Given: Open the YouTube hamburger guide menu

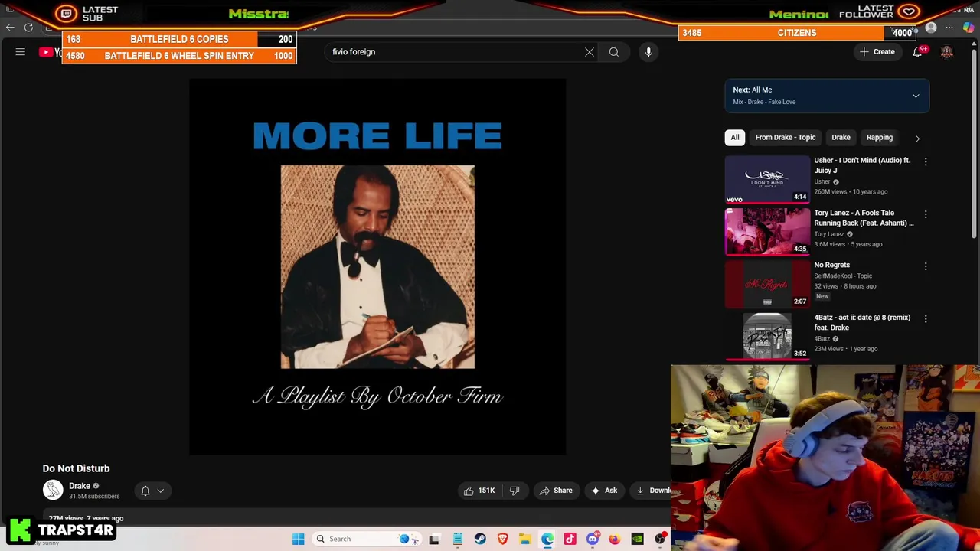Looking at the screenshot, I should point(21,52).
